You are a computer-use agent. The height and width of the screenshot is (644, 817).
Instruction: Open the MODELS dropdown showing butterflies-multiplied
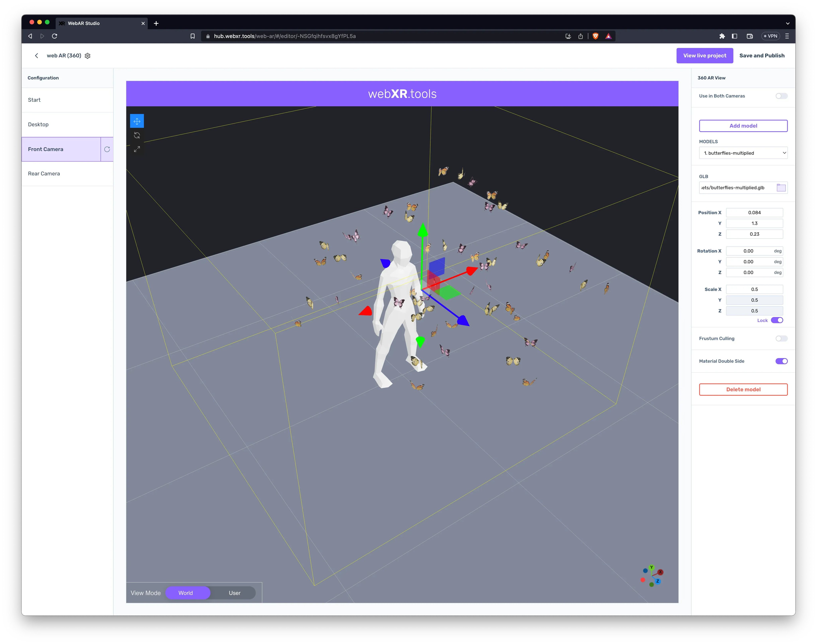pos(743,153)
